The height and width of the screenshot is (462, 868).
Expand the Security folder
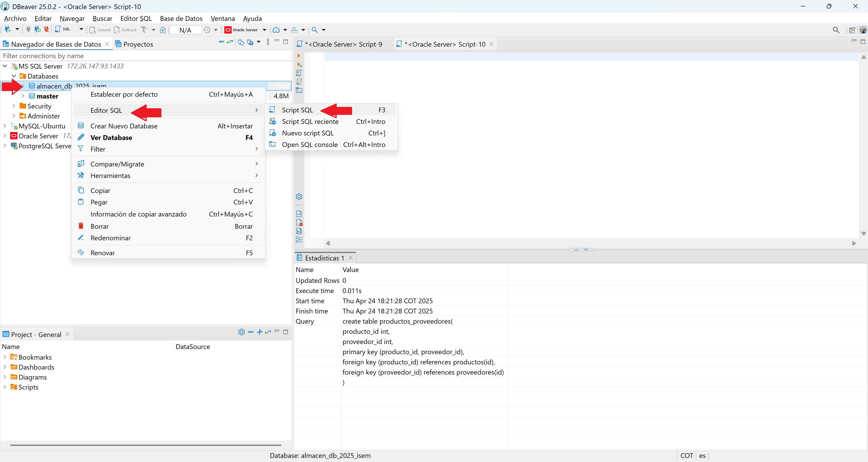(14, 106)
